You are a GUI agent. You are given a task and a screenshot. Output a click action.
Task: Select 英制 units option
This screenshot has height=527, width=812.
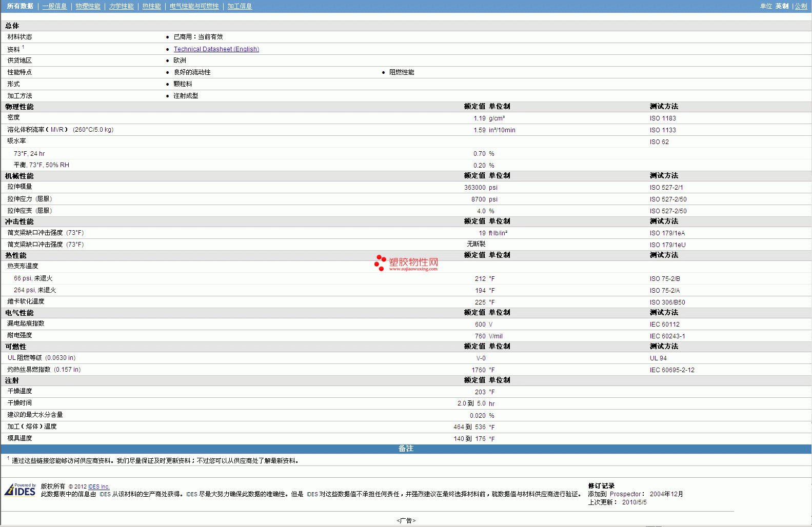(782, 6)
